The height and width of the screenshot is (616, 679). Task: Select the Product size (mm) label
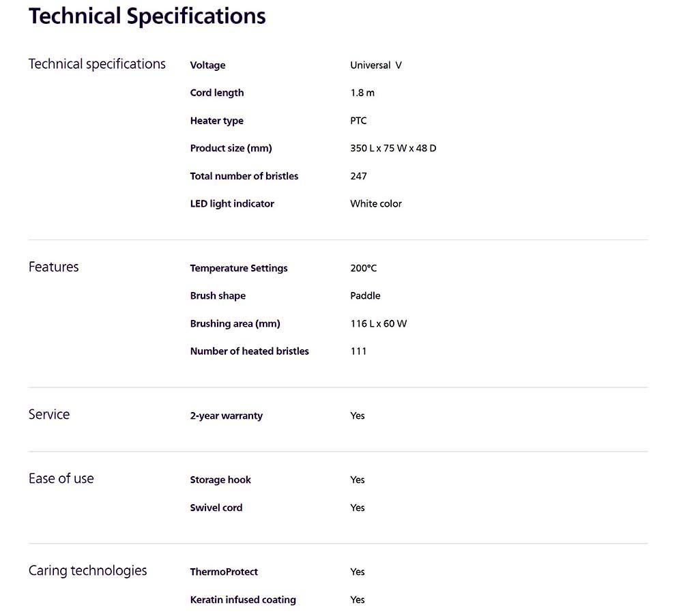pyautogui.click(x=231, y=149)
